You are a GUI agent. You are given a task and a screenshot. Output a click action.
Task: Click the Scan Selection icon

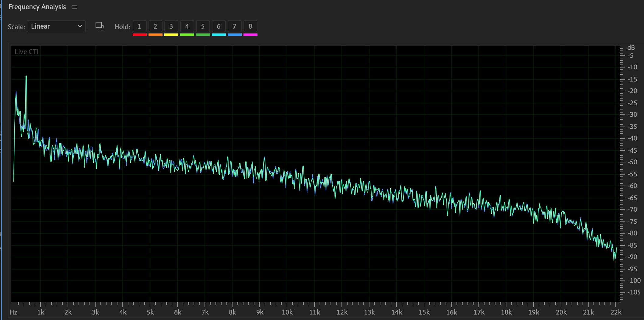click(x=100, y=26)
